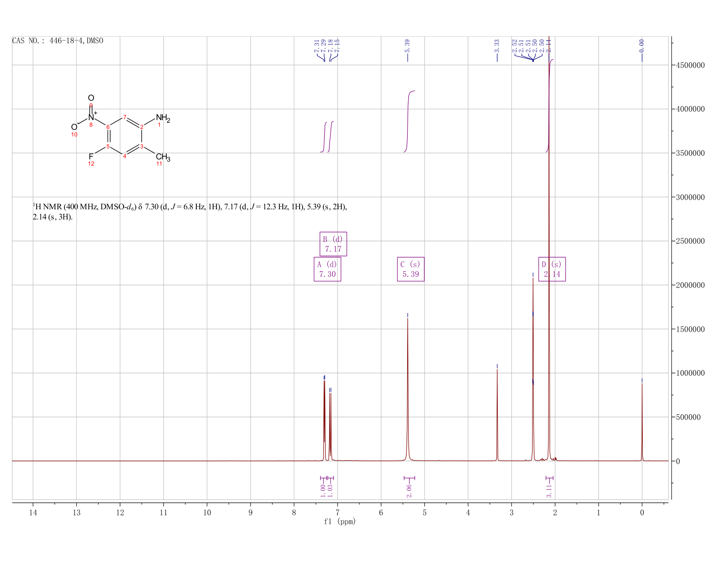Click the TMS peak at 0 ppm
The height and width of the screenshot is (563, 728).
pos(642,422)
